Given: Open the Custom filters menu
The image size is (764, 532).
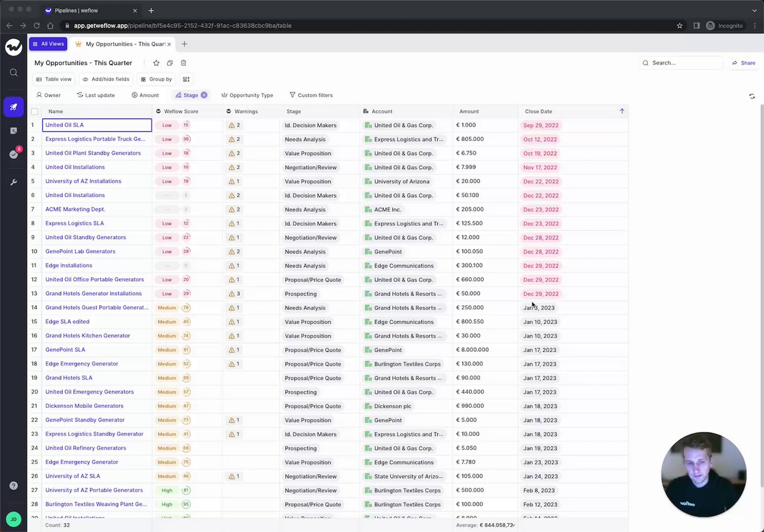Looking at the screenshot, I should 311,95.
